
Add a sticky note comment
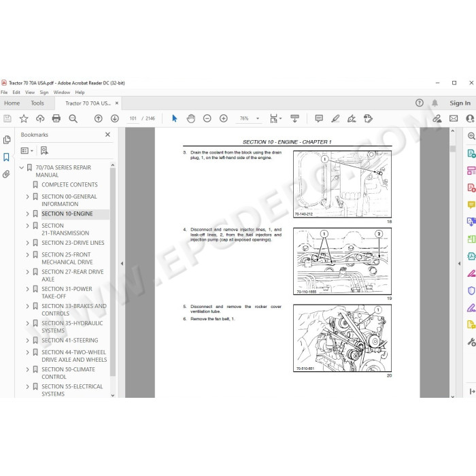pos(319,118)
